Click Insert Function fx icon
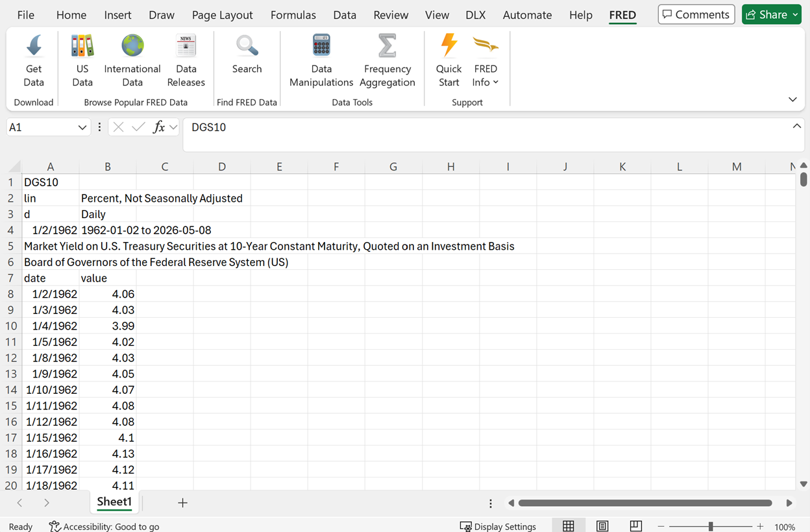 (x=159, y=127)
